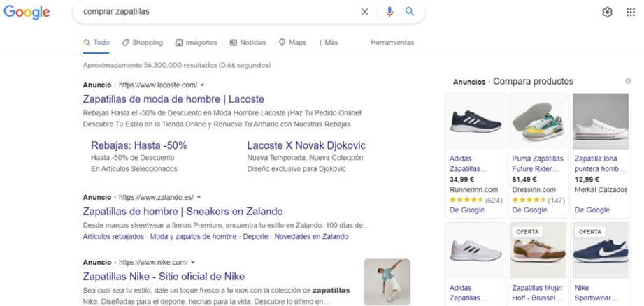644x306 pixels.
Task: Switch to the Shopping tab
Action: tap(143, 42)
